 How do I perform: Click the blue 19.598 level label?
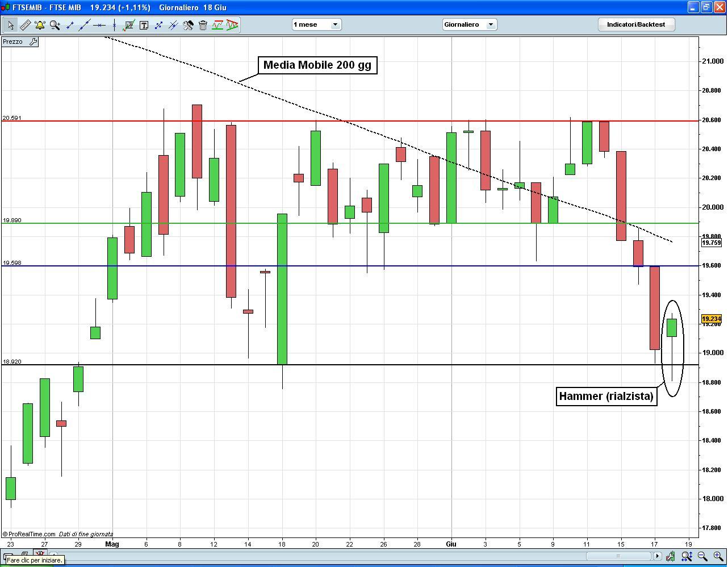[12, 262]
